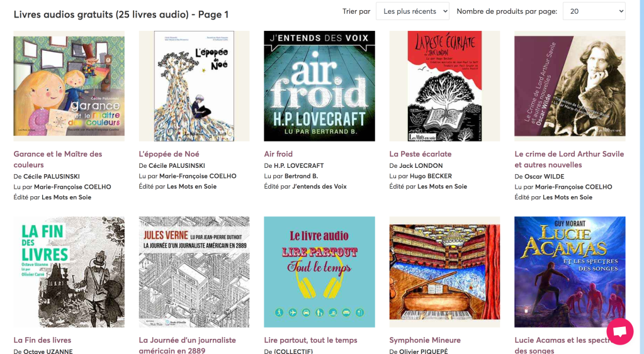644x354 pixels.
Task: Open the Oscar Wilde portrait book cover
Action: (570, 86)
